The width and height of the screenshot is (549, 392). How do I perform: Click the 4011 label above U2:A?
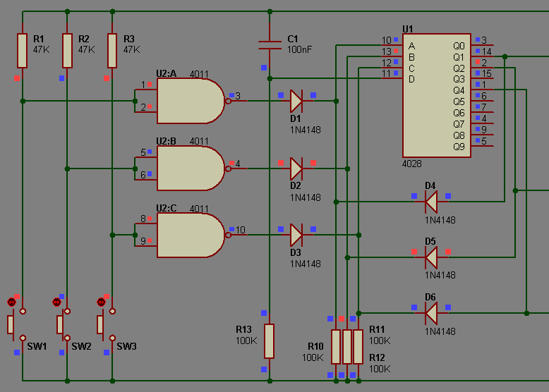point(199,74)
